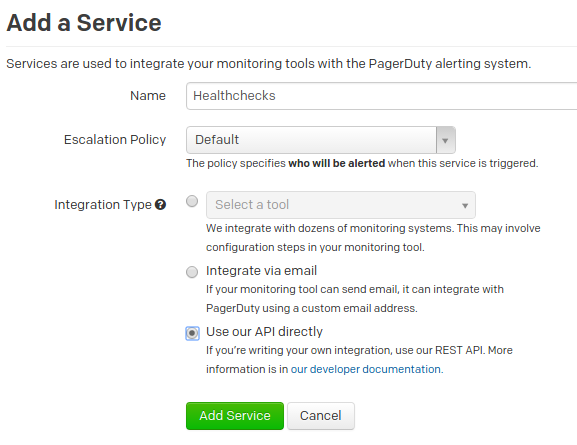This screenshot has width=577, height=445.
Task: Open the Escalation Policy 'Default' dropdown
Action: coord(321,140)
